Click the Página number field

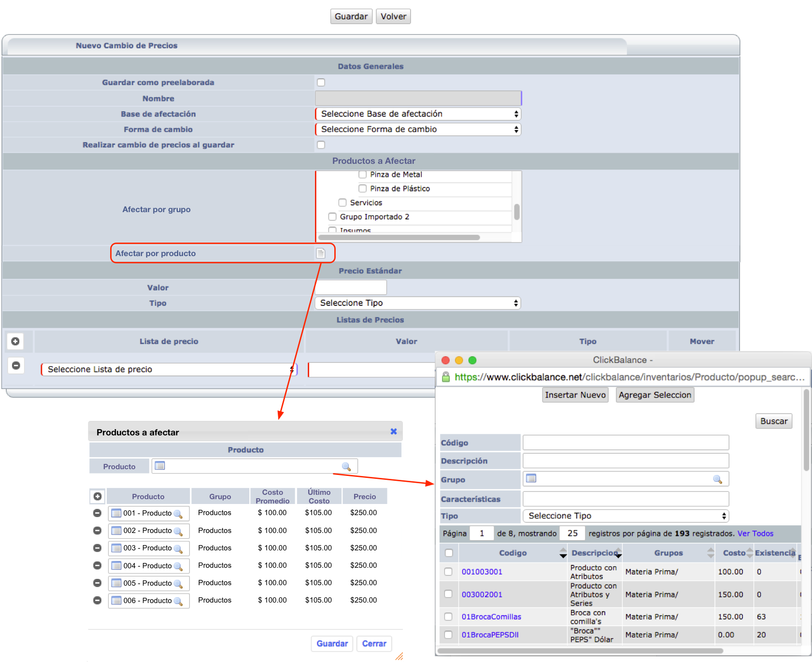482,533
